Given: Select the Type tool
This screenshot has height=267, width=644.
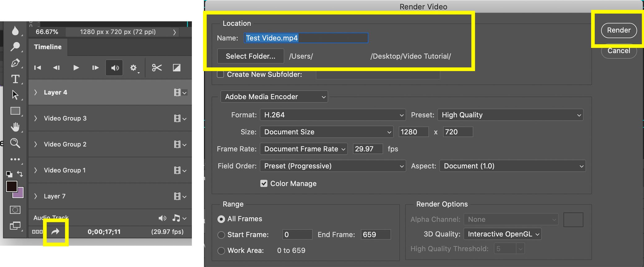Looking at the screenshot, I should point(15,79).
